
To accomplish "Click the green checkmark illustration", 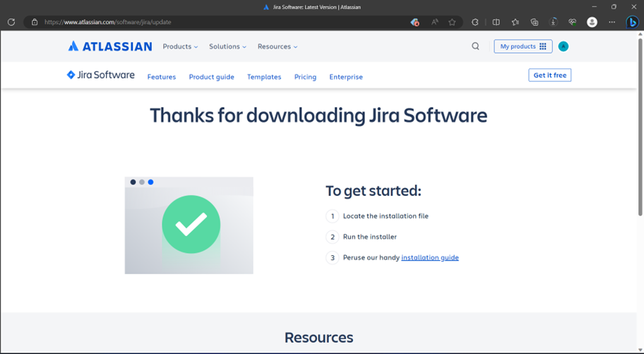I will tap(191, 224).
